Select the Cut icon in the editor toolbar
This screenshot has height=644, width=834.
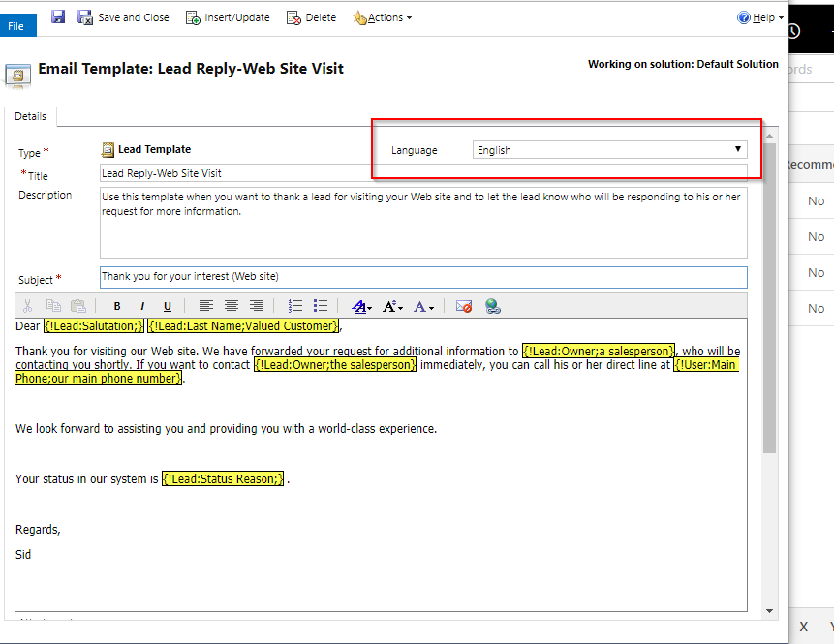(x=27, y=306)
